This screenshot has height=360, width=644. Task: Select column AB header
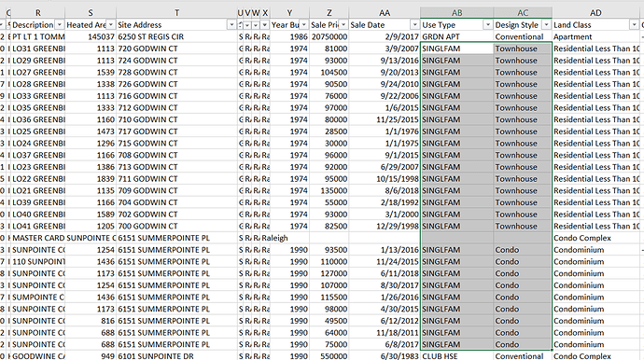pos(456,13)
